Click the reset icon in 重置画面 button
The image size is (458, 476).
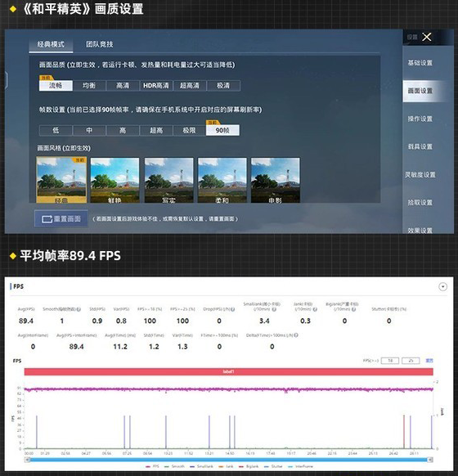pyautogui.click(x=47, y=219)
